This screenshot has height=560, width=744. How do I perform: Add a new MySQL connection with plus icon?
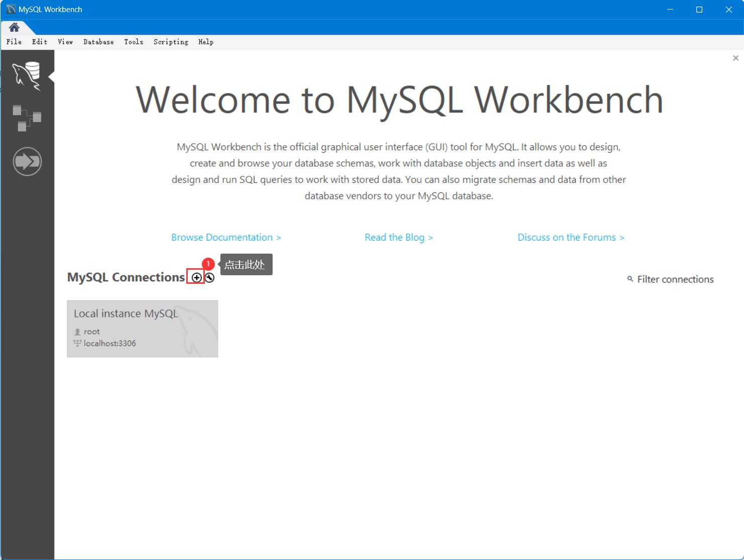pos(196,278)
